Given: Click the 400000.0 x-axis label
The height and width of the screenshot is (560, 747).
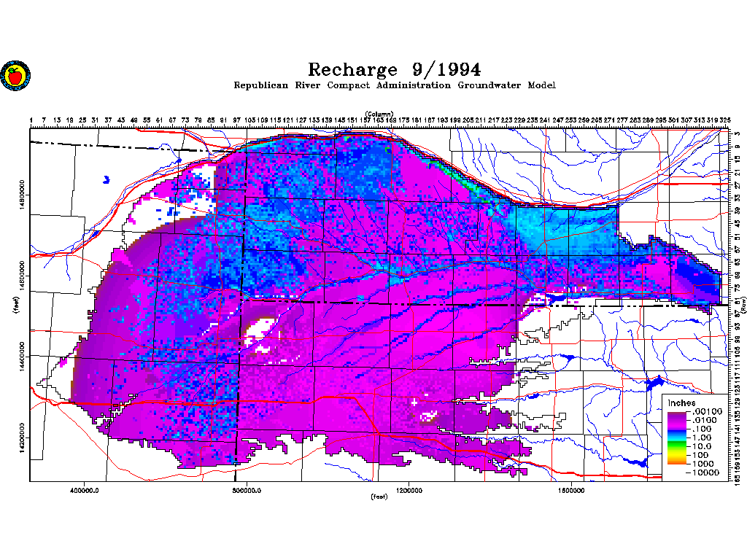Looking at the screenshot, I should coord(85,490).
